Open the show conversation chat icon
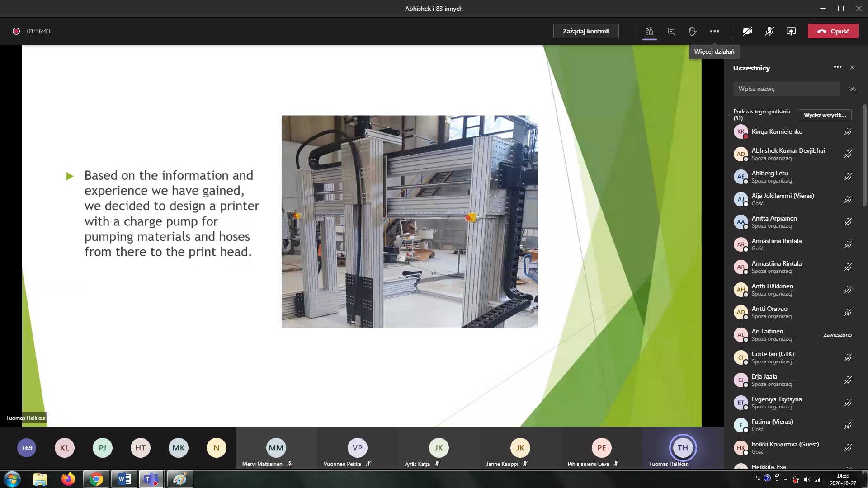This screenshot has height=488, width=868. click(671, 31)
